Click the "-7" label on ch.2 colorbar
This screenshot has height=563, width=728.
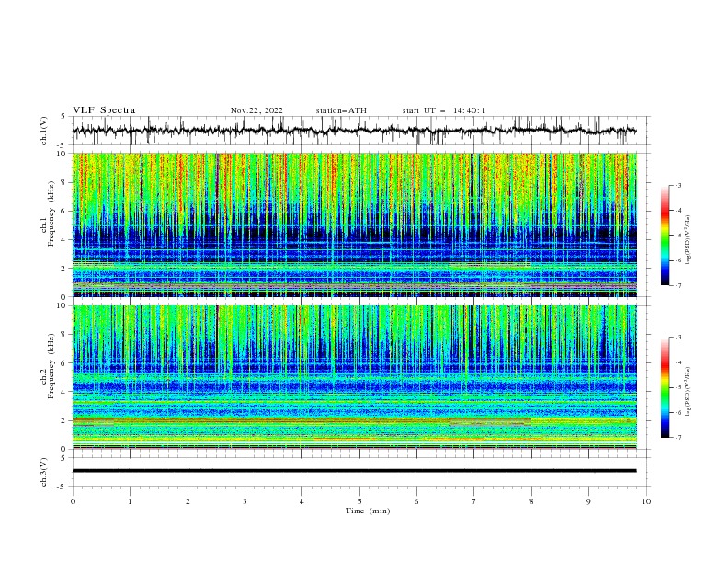[678, 438]
